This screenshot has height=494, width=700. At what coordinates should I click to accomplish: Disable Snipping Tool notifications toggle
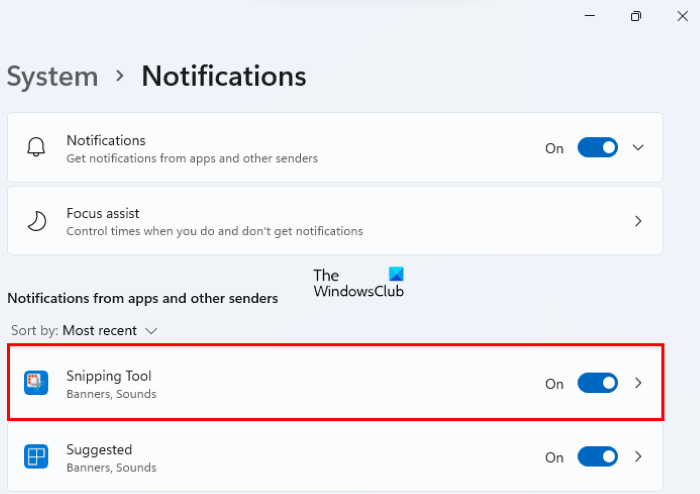point(597,383)
